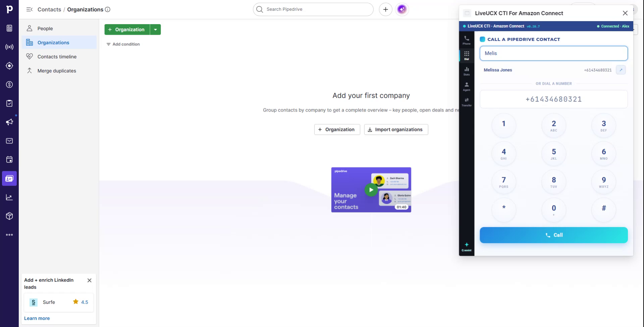
Task: Tap keypad digit 7 PQRS
Action: (x=503, y=182)
